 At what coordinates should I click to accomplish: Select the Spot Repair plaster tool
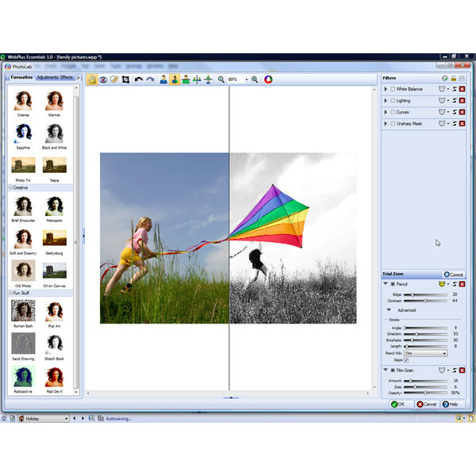(x=114, y=79)
